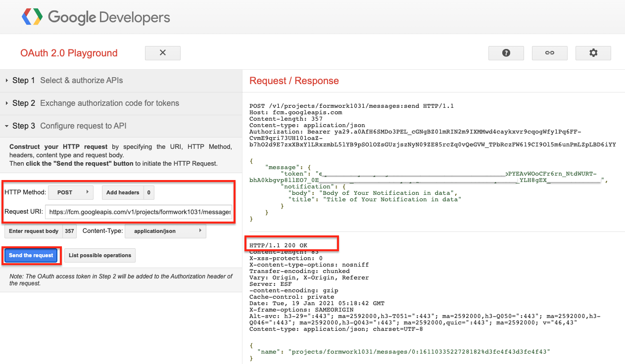This screenshot has width=625, height=364.
Task: Click the Server: ESF response header
Action: click(270, 284)
